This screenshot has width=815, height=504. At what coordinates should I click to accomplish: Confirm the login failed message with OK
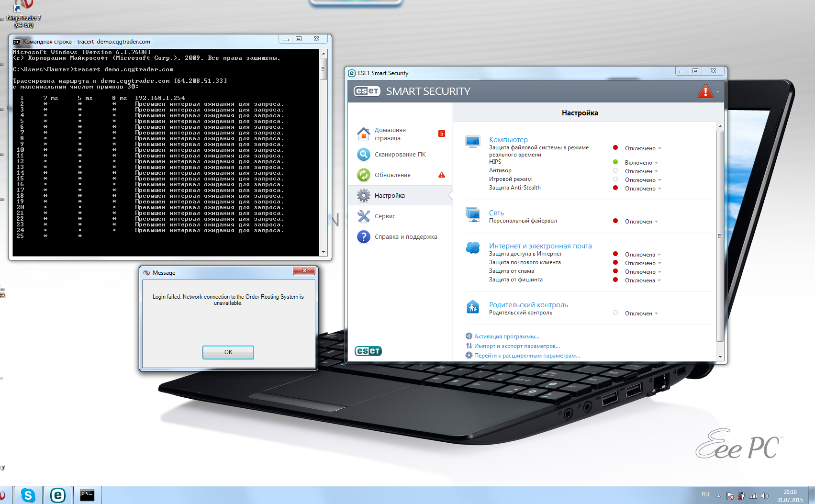coord(228,352)
